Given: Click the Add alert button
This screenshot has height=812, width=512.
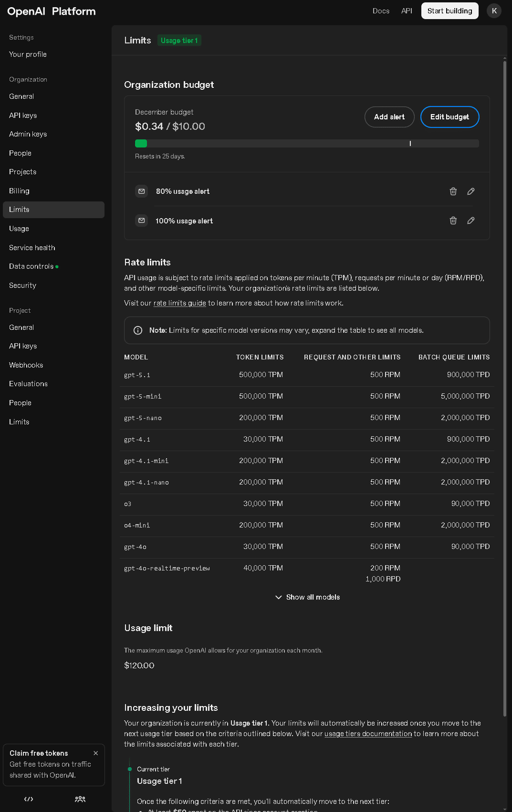Looking at the screenshot, I should [389, 117].
